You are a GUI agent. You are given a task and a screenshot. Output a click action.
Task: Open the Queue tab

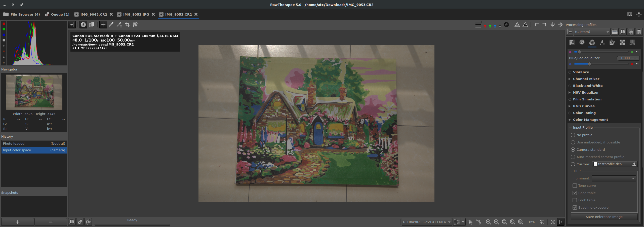(57, 14)
